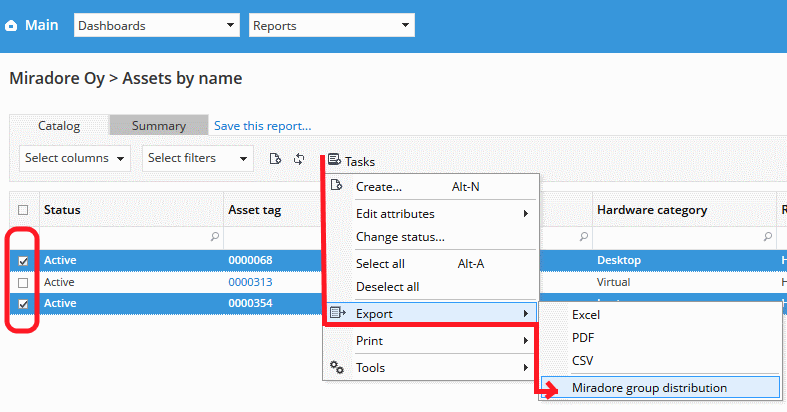Click the Asset tag filter input field
The height and width of the screenshot is (412, 787).
pyautogui.click(x=270, y=237)
